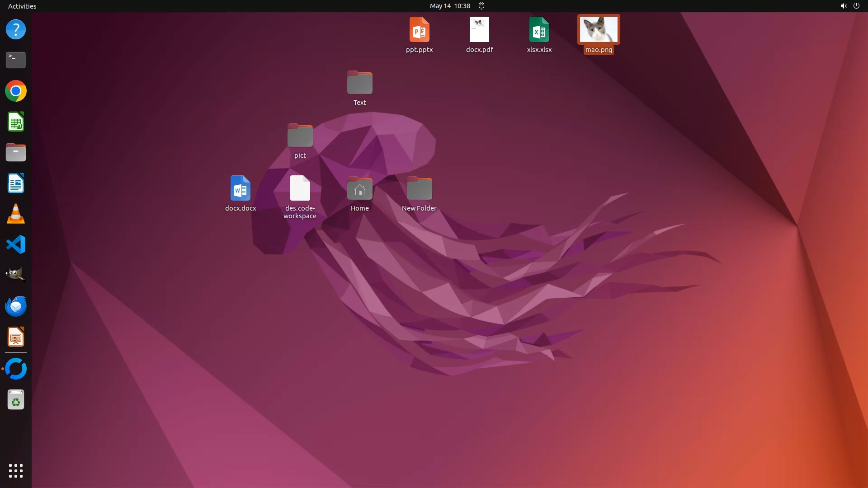Open the date and time menu
This screenshot has width=868, height=488.
coord(450,6)
